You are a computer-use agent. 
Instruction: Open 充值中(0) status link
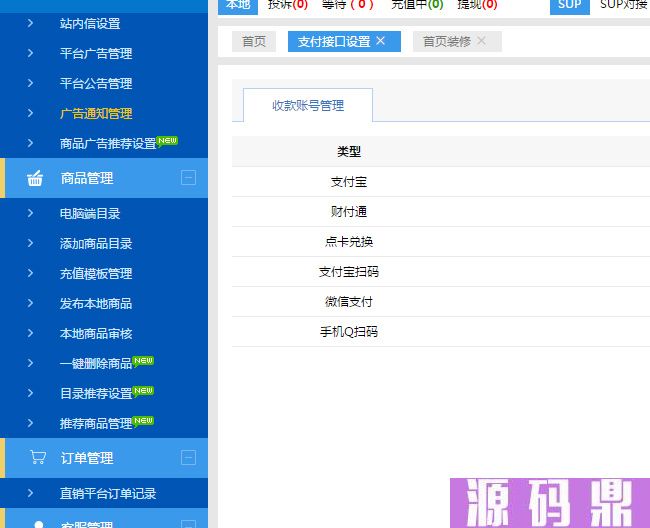(417, 5)
